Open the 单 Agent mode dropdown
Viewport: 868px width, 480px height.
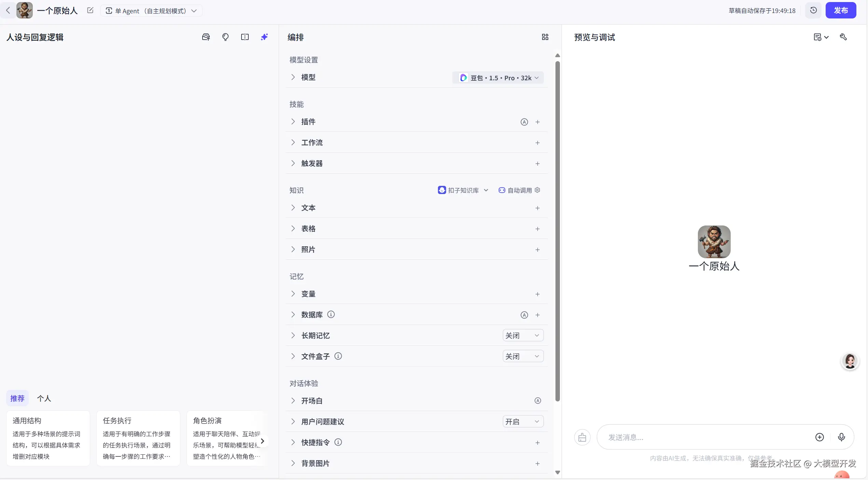(151, 11)
